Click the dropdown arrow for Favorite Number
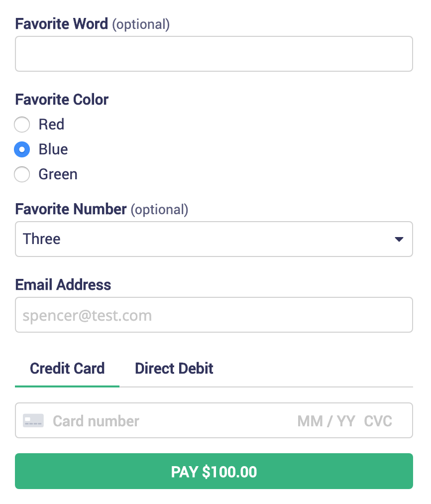Viewport: 431px width, 504px height. [399, 240]
